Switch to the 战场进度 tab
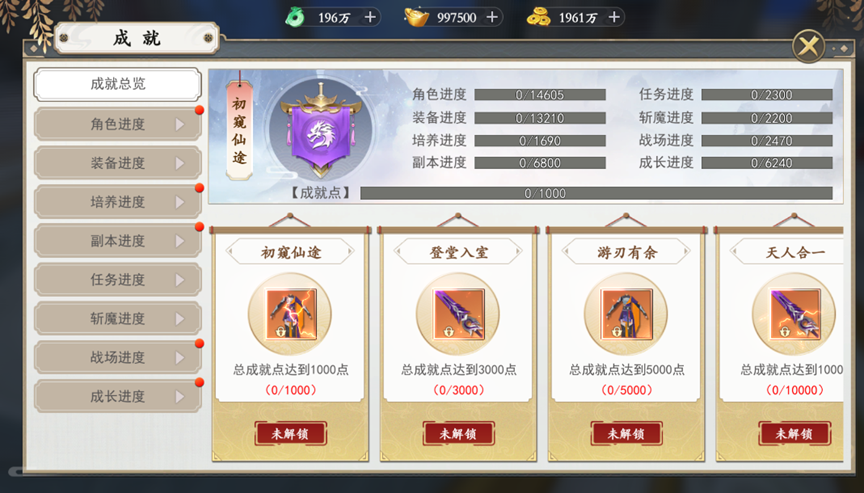This screenshot has width=864, height=493. 117,357
